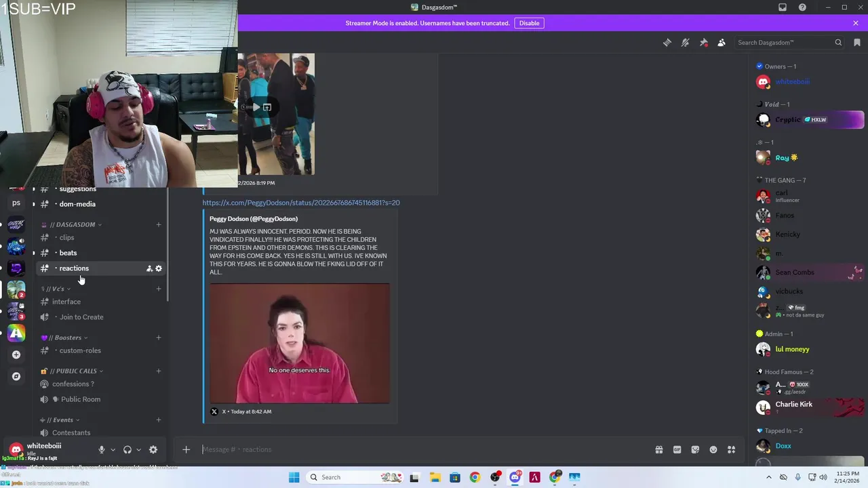This screenshot has height=488, width=868.
Task: Click the taskbar Search box
Action: (356, 477)
